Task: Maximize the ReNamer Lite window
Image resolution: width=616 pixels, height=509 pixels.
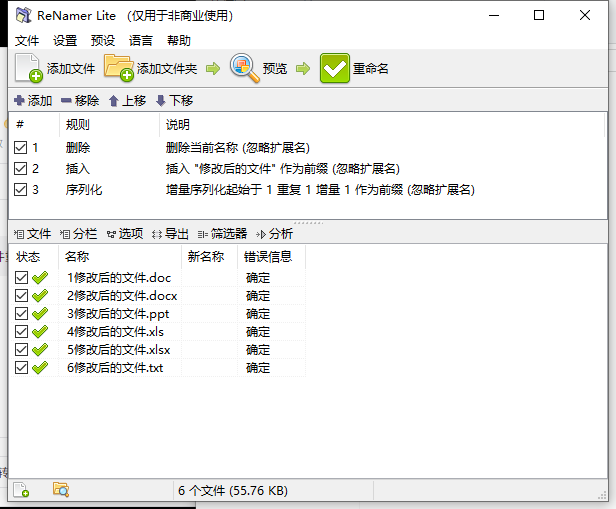Action: pyautogui.click(x=539, y=15)
